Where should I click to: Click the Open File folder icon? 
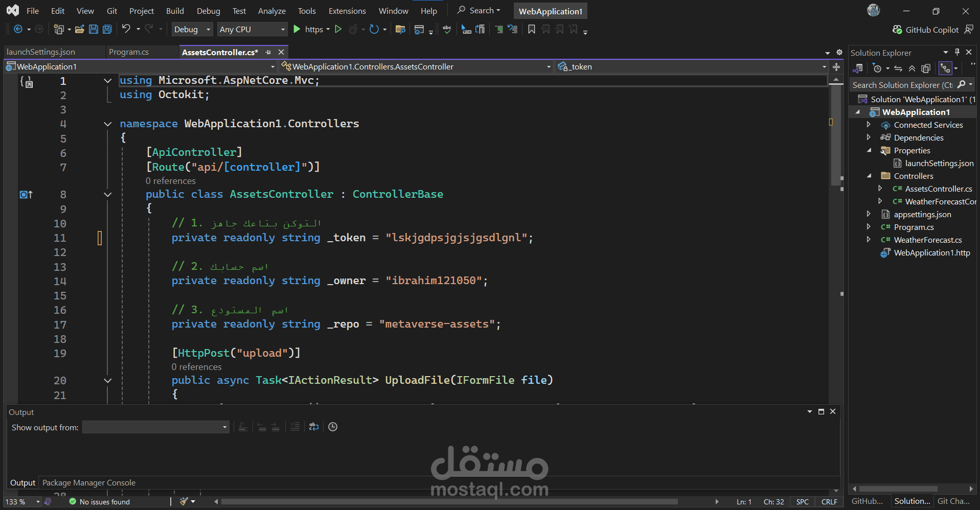(79, 30)
